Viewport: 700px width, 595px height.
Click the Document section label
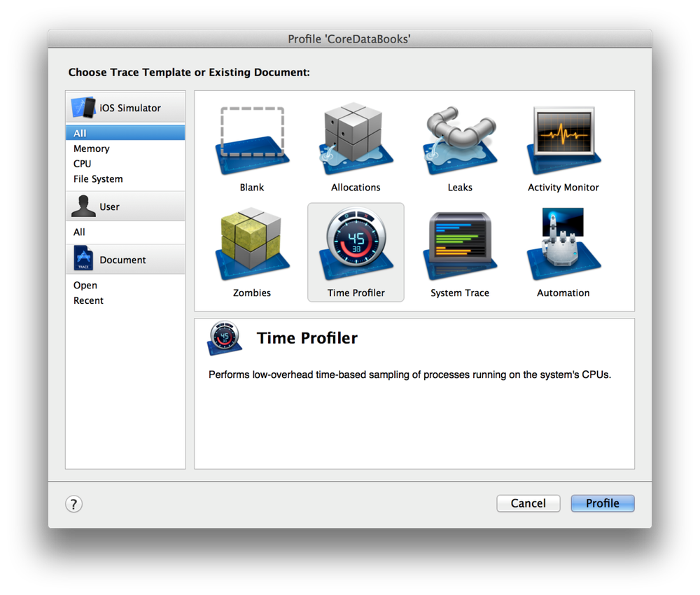(122, 260)
